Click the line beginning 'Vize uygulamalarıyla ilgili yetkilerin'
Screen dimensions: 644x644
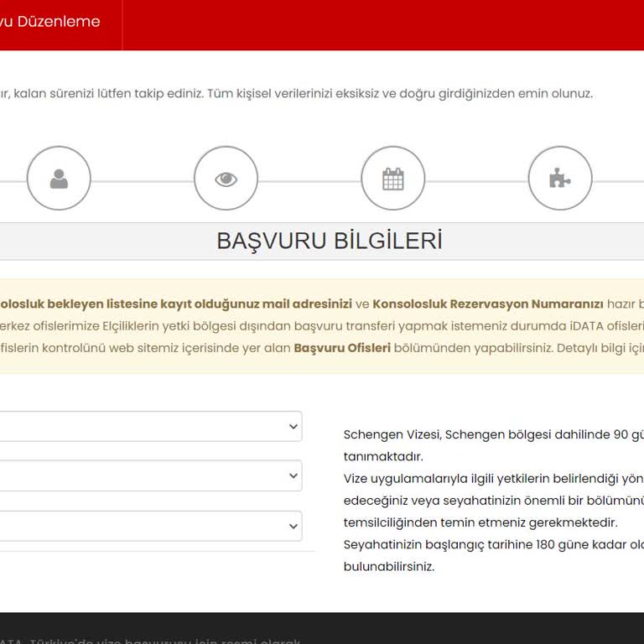[494, 479]
